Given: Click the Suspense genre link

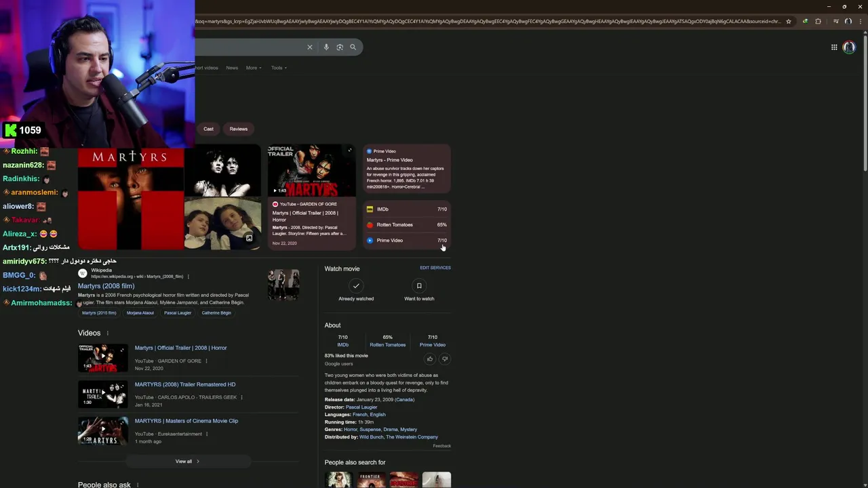Looking at the screenshot, I should click(x=370, y=430).
